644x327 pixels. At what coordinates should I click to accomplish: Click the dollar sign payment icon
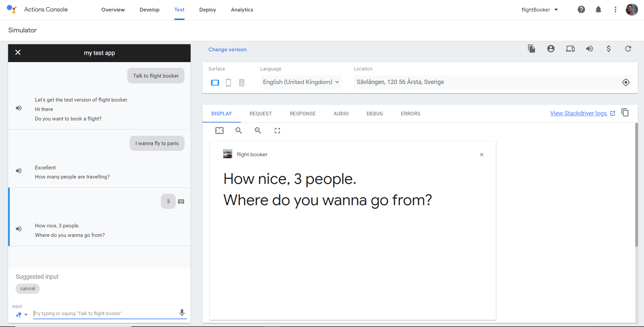coord(609,49)
